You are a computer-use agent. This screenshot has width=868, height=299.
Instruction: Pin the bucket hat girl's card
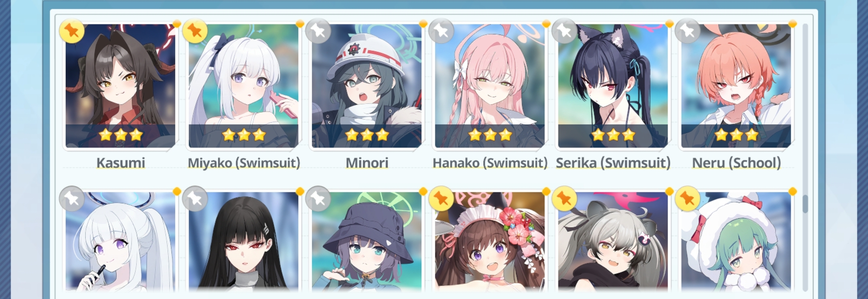point(318,198)
